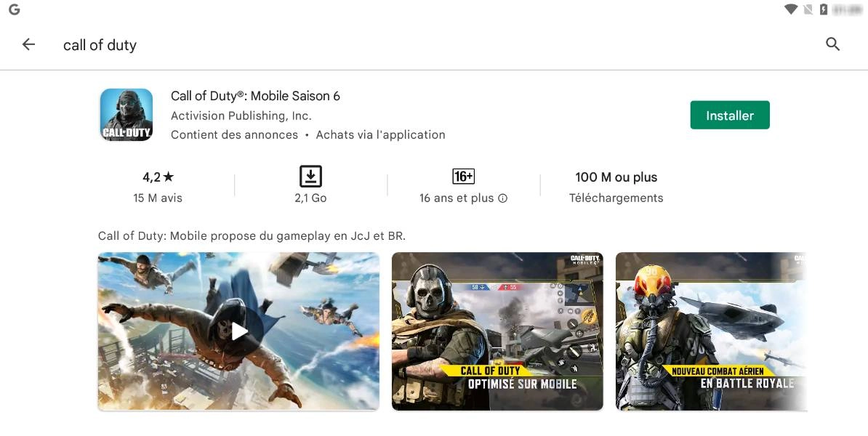This screenshot has width=868, height=436.
Task: Tap the search magnifier icon
Action: tap(832, 44)
